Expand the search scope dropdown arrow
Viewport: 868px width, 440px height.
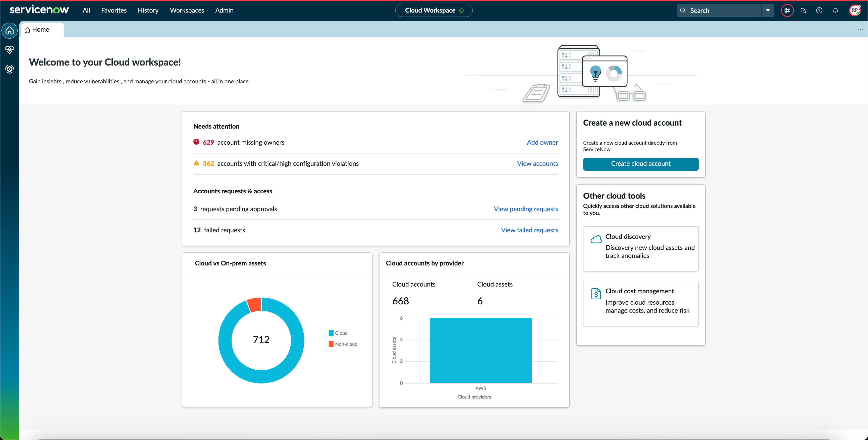768,11
